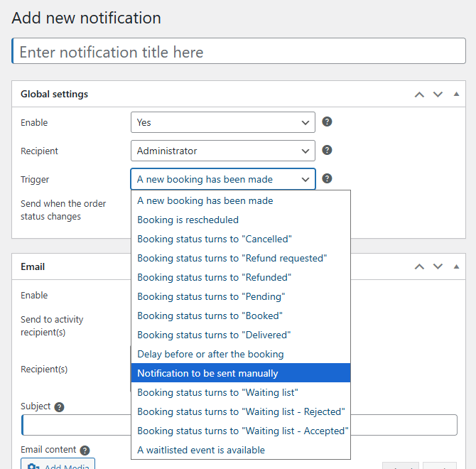Click the help icon next to Subject label
The width and height of the screenshot is (476, 469).
click(x=59, y=407)
